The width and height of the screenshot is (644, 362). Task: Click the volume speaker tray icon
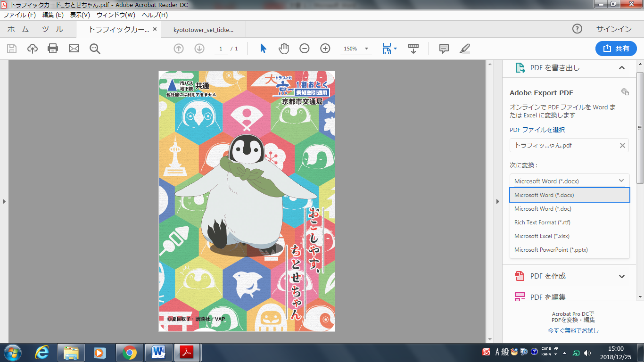587,353
